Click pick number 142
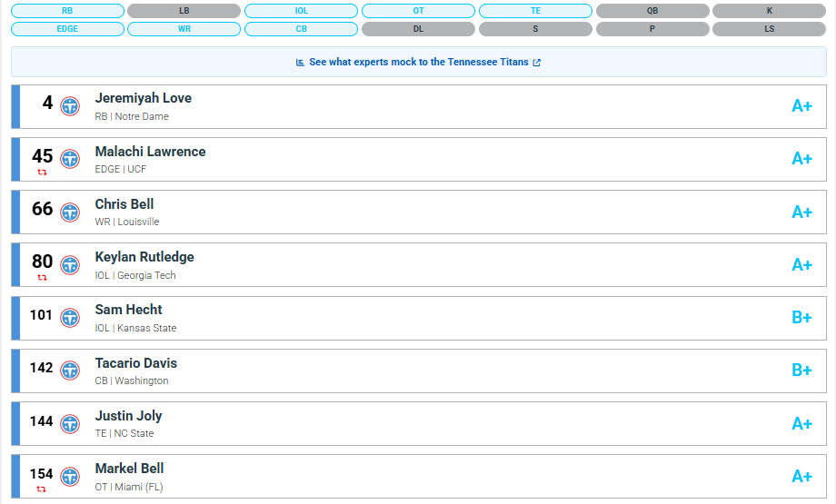The image size is (836, 504). pyautogui.click(x=41, y=368)
